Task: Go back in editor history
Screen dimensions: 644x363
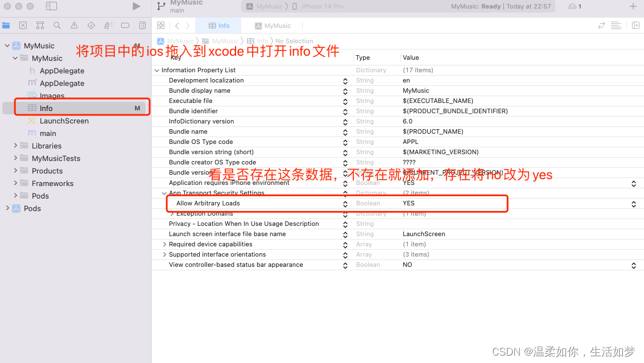Action: click(177, 26)
